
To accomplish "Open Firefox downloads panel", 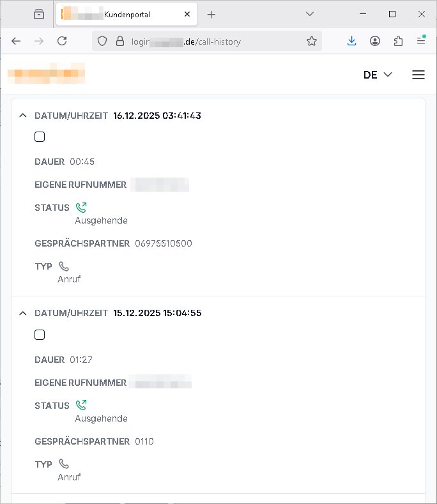I will pyautogui.click(x=351, y=41).
